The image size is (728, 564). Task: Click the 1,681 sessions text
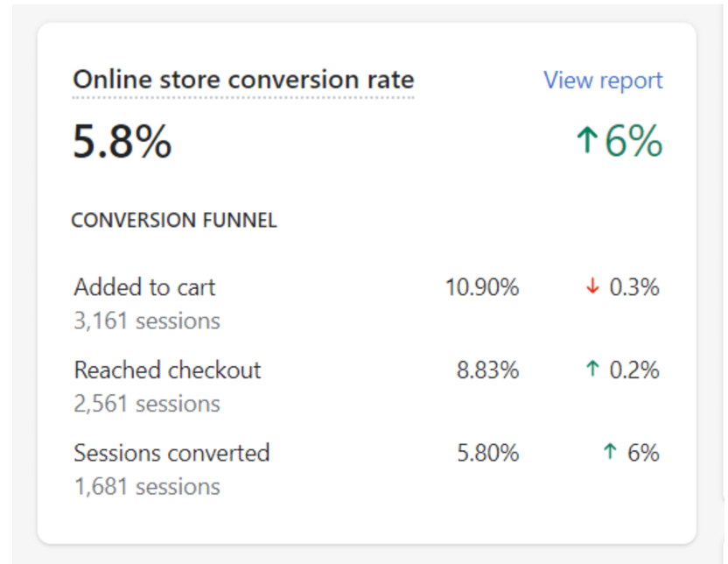pos(147,487)
